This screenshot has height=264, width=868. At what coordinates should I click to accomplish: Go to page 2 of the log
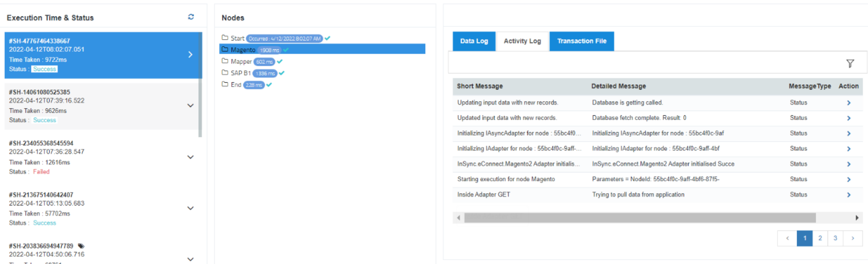point(820,238)
